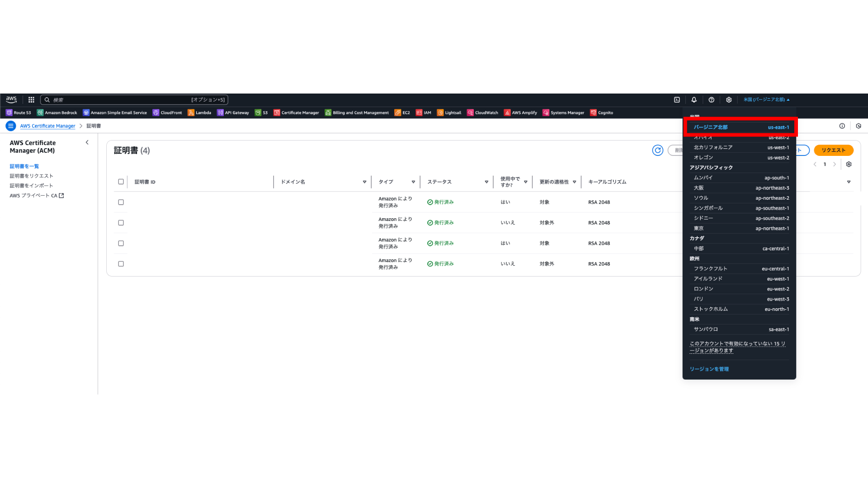The height and width of the screenshot is (488, 868).
Task: Open the AWS services grid menu
Action: coord(31,100)
